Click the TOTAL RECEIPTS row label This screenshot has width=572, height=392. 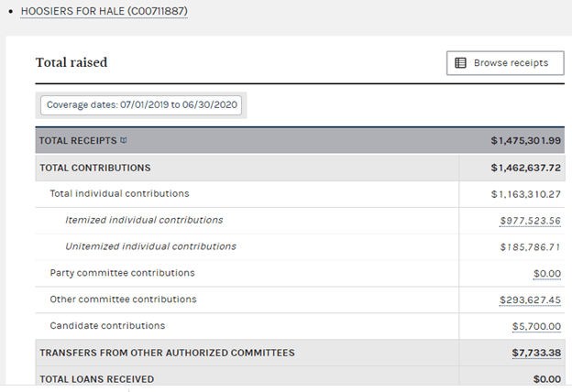(78, 141)
